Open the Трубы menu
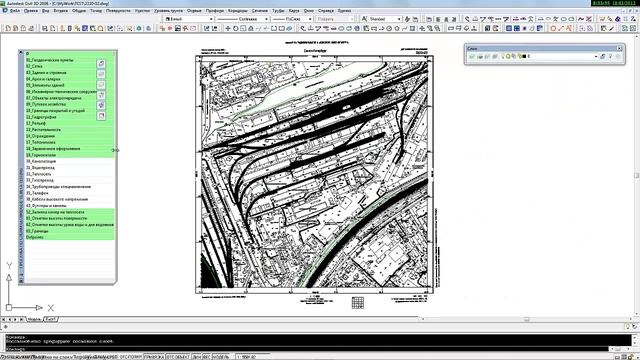 278,11
